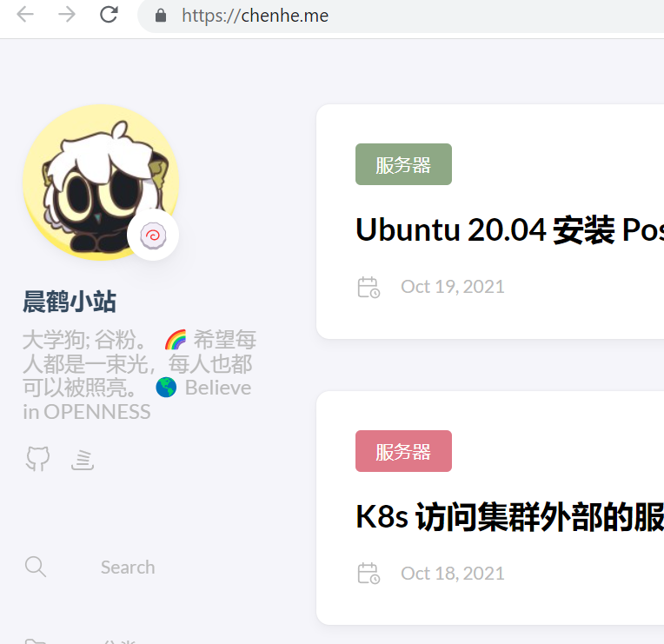This screenshot has height=644, width=664.
Task: Click calendar icon beside Oct 19, 2021
Action: [x=369, y=287]
